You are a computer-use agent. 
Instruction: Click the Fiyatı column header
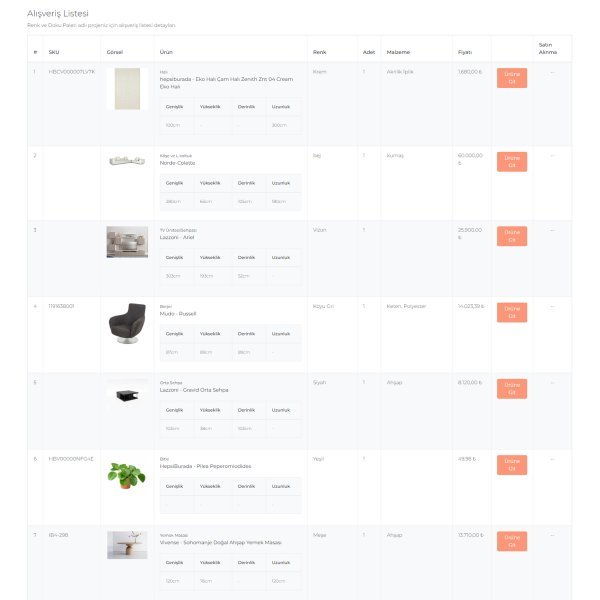465,51
